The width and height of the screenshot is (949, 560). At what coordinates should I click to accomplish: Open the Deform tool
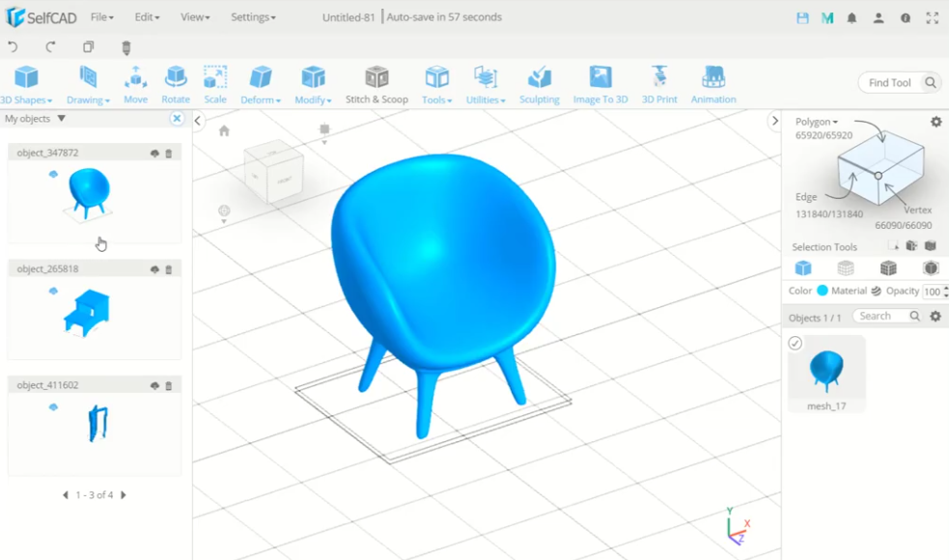pos(261,85)
